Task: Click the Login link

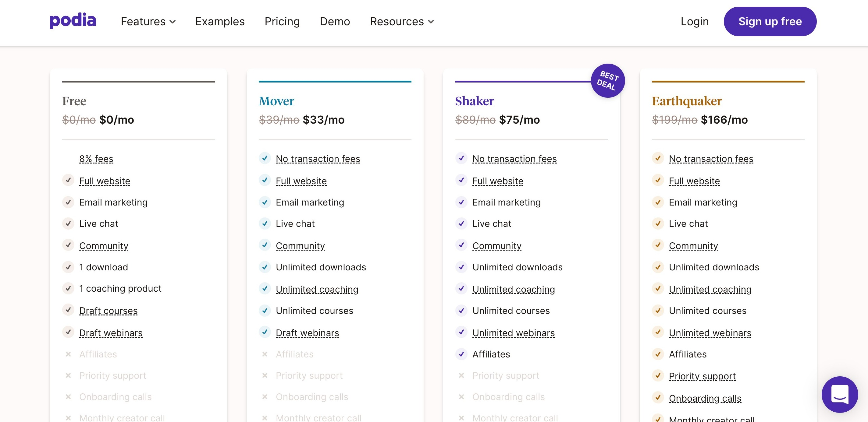Action: point(695,22)
